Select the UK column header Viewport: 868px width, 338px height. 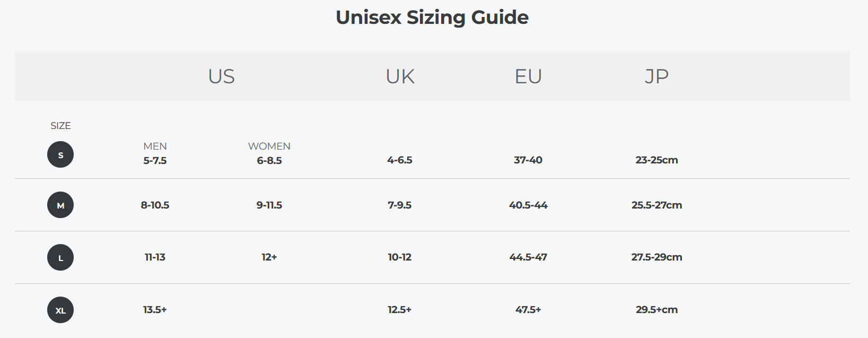click(400, 76)
